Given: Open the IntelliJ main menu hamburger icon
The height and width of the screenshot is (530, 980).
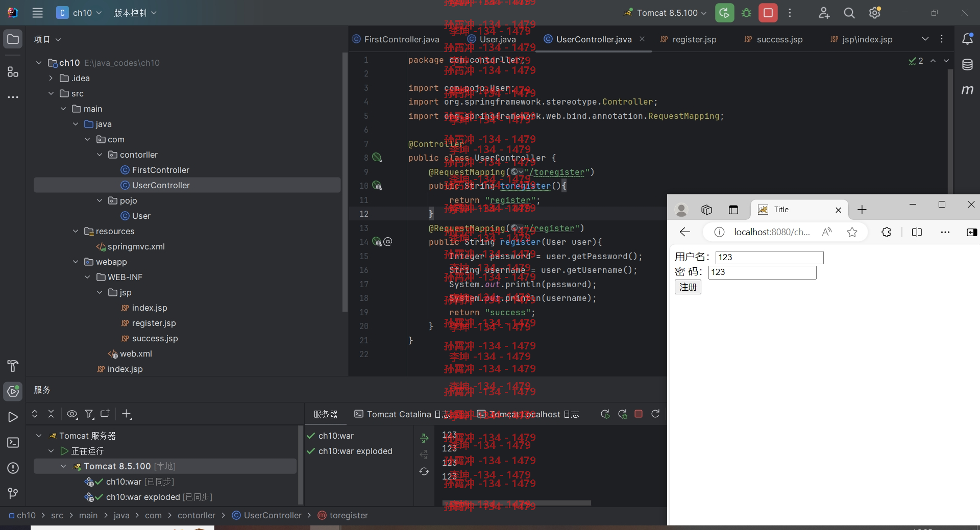Looking at the screenshot, I should [x=37, y=13].
